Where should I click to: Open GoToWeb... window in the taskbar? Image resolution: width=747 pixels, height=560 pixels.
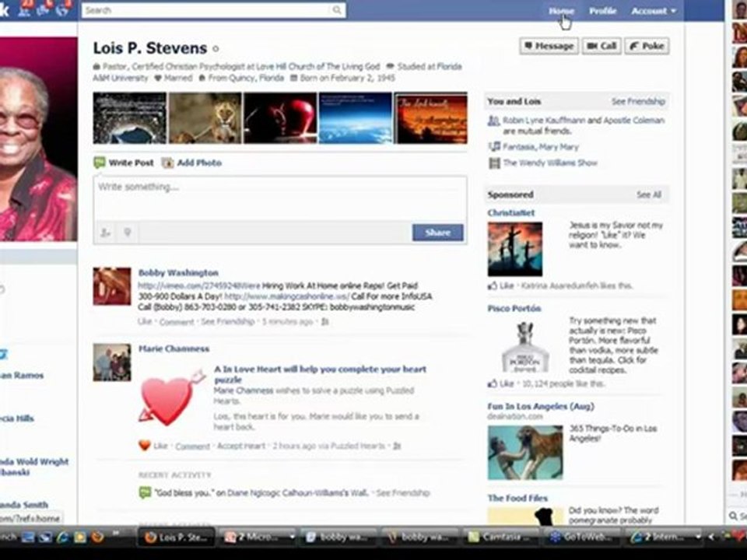click(580, 537)
